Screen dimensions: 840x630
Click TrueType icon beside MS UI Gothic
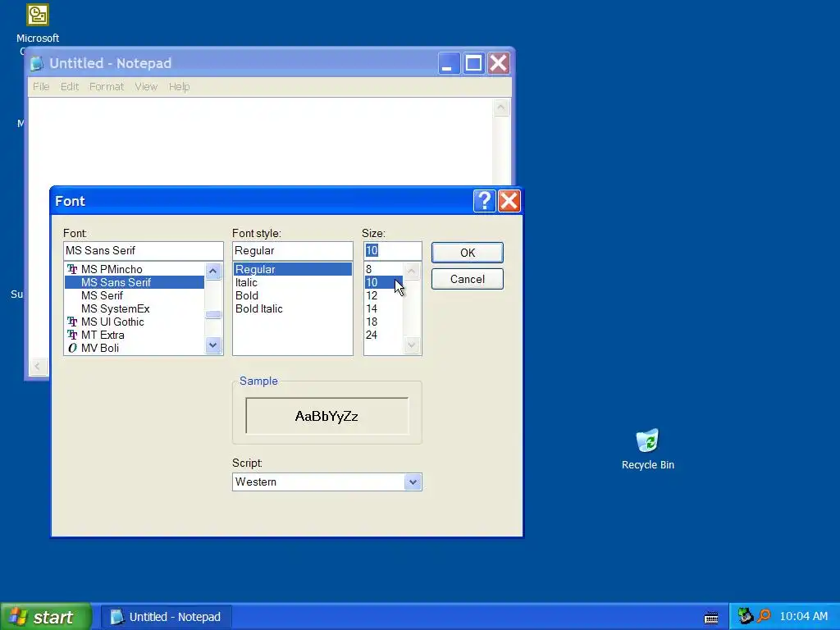[72, 322]
